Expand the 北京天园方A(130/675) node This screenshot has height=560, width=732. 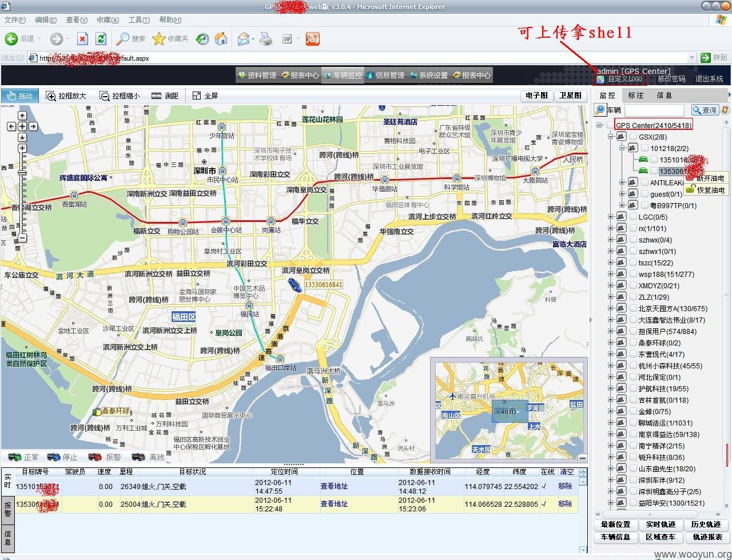[x=611, y=308]
